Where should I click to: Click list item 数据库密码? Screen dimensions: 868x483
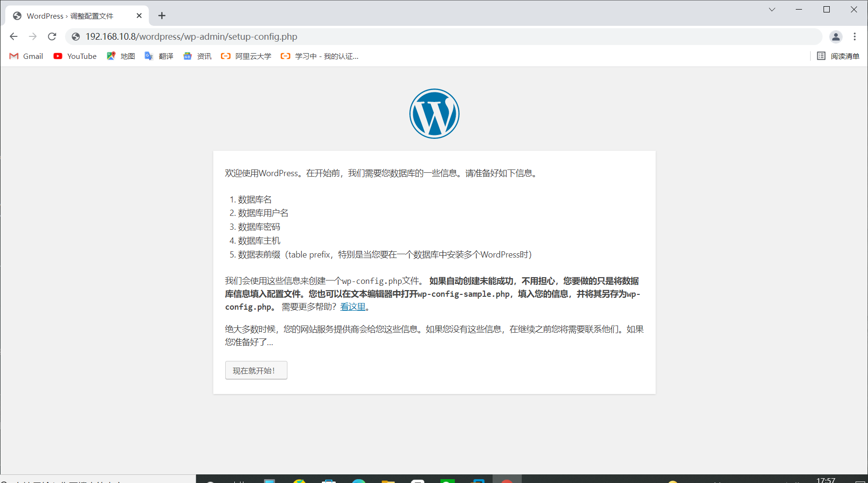click(x=259, y=227)
